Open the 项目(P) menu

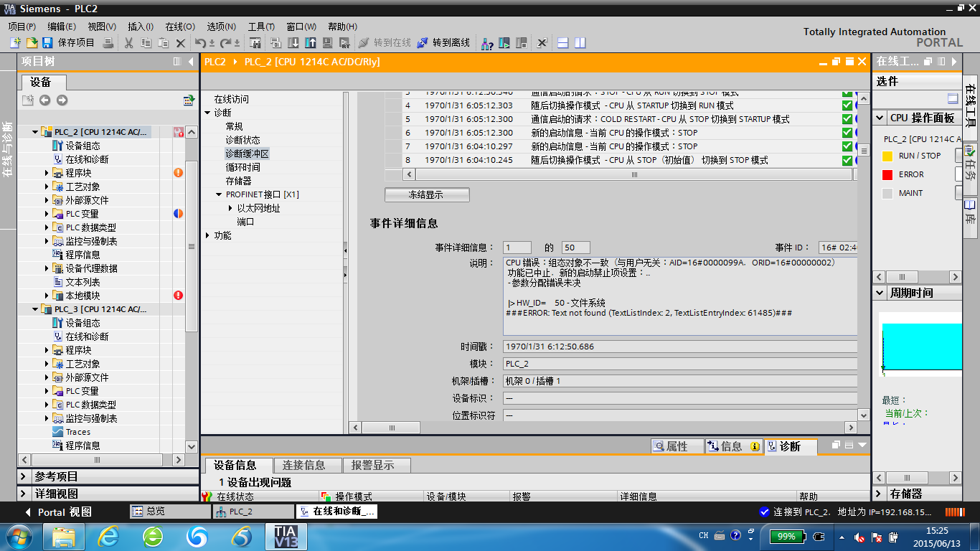22,27
